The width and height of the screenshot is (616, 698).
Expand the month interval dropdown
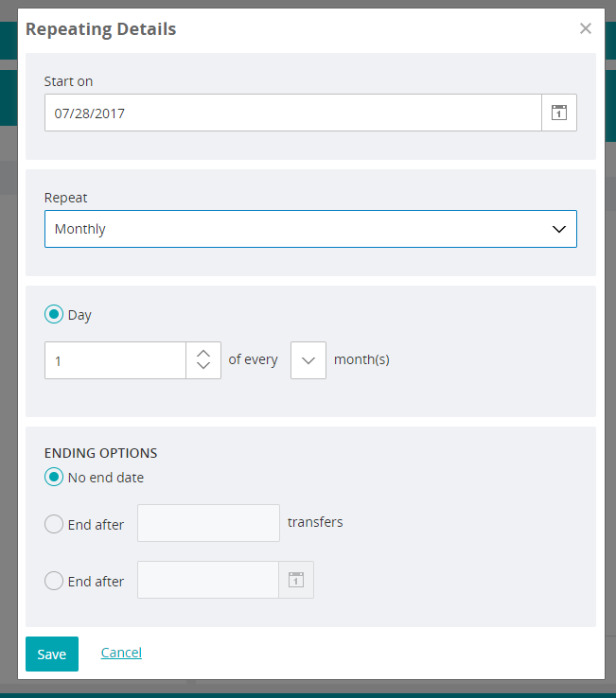click(308, 360)
